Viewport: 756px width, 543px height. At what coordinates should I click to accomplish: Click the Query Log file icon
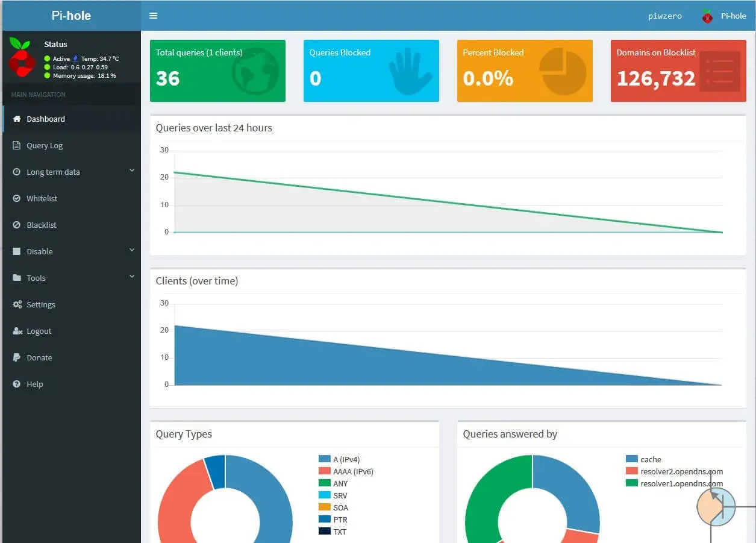[x=17, y=145]
